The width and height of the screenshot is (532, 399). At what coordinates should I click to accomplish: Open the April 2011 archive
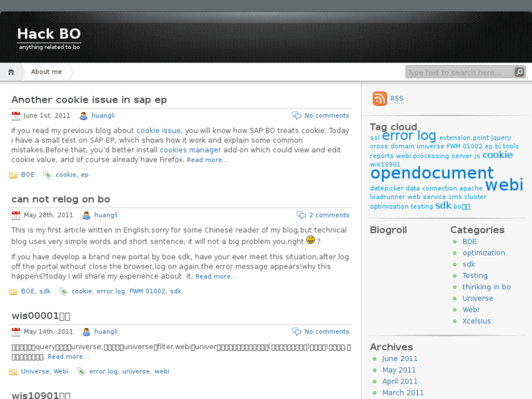[400, 381]
